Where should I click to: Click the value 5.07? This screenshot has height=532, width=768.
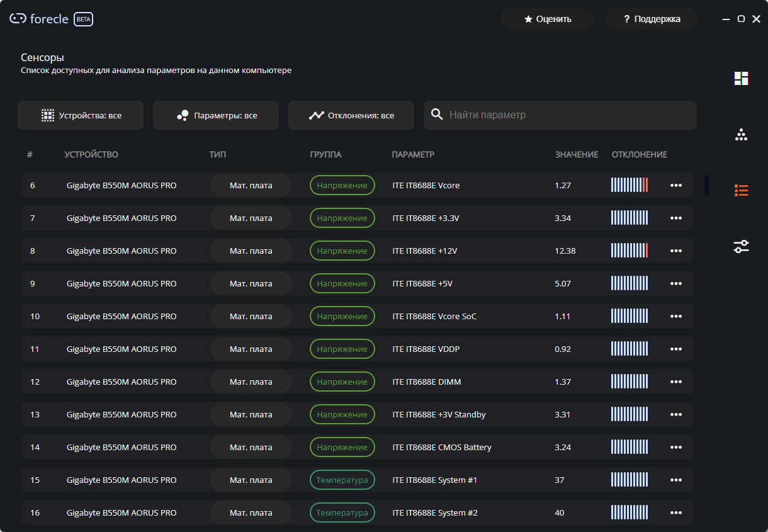(563, 283)
